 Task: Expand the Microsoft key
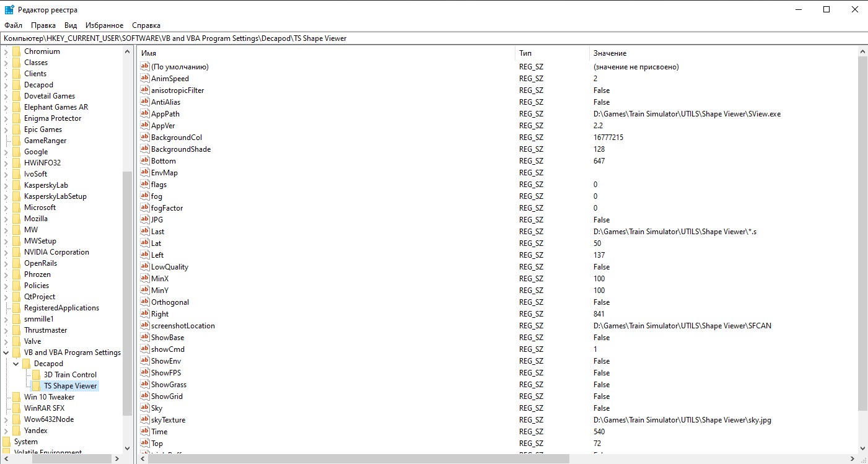pyautogui.click(x=6, y=208)
